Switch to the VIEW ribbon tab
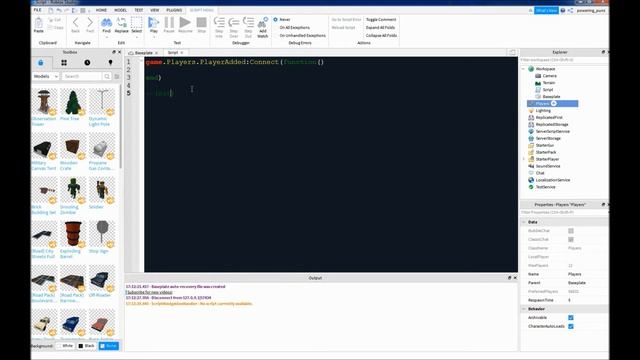 [x=155, y=10]
